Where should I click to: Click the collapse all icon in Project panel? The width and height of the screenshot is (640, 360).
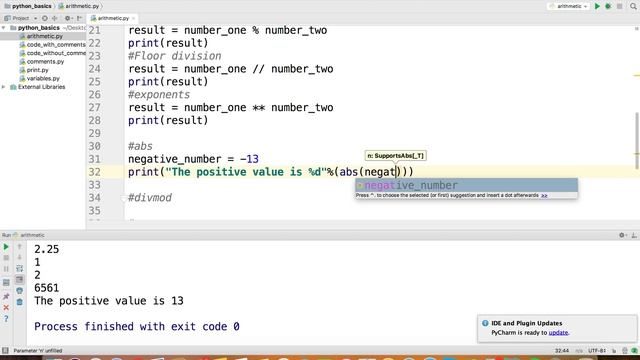point(55,18)
